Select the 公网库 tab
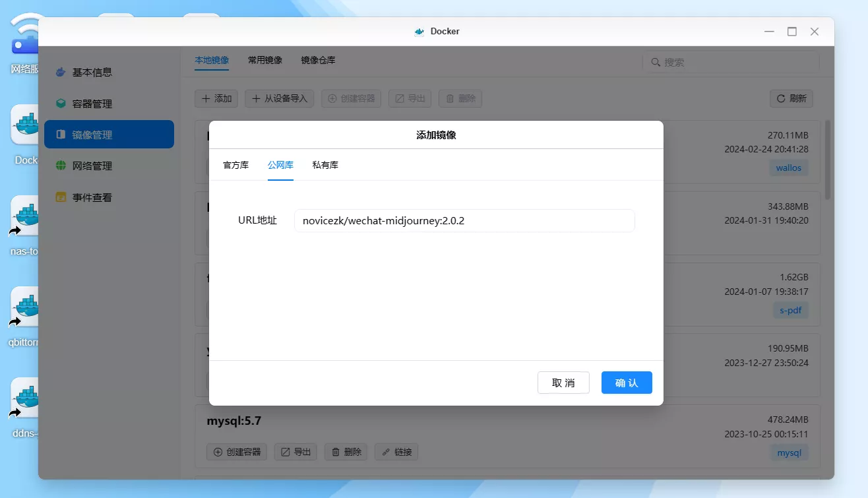Viewport: 868px width, 498px height. pos(280,165)
